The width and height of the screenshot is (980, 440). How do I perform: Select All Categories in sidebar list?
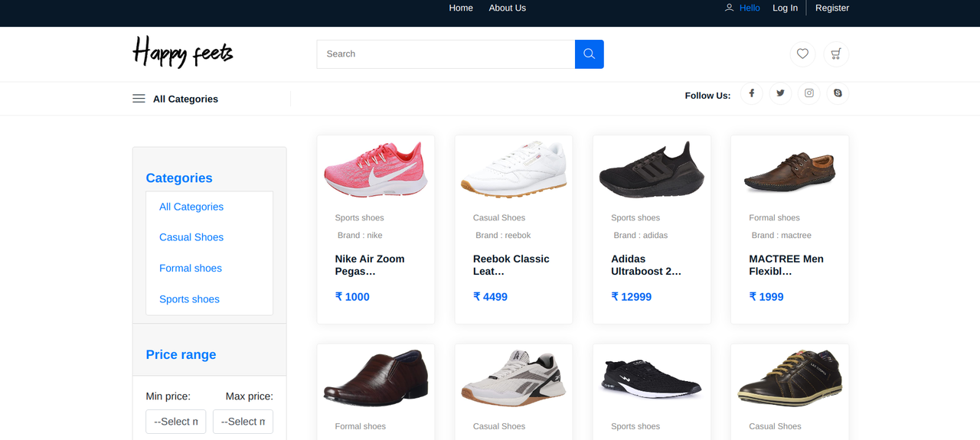(191, 207)
